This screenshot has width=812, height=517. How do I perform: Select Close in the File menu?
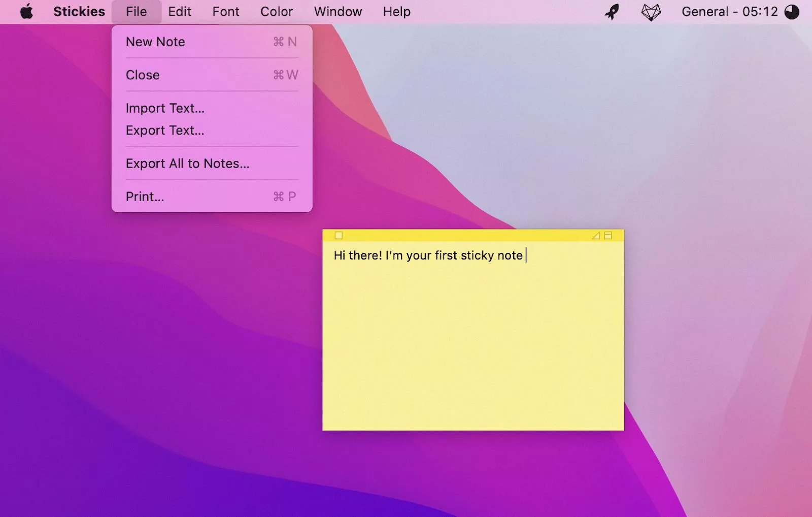[x=143, y=75]
